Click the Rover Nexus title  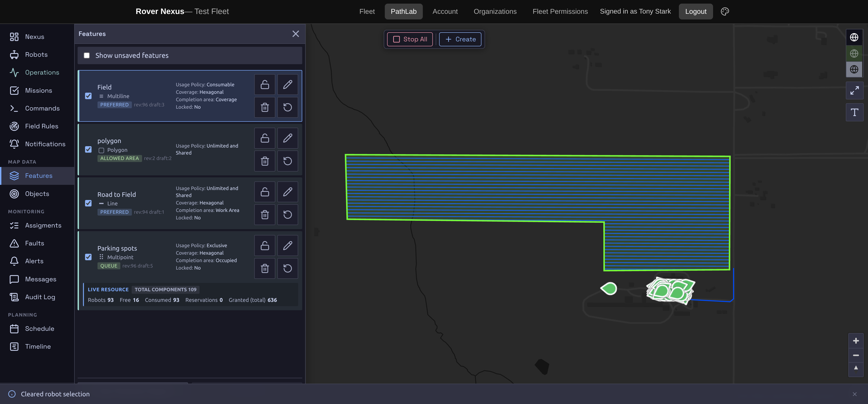[160, 12]
